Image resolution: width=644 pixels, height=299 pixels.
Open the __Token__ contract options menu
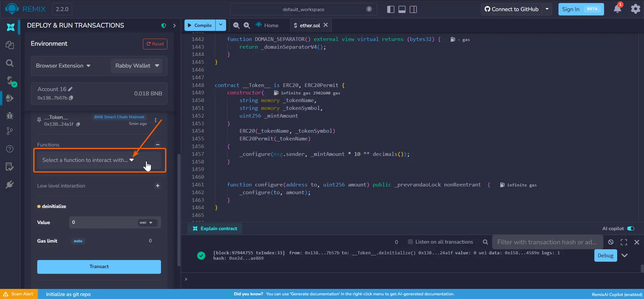pos(155,120)
